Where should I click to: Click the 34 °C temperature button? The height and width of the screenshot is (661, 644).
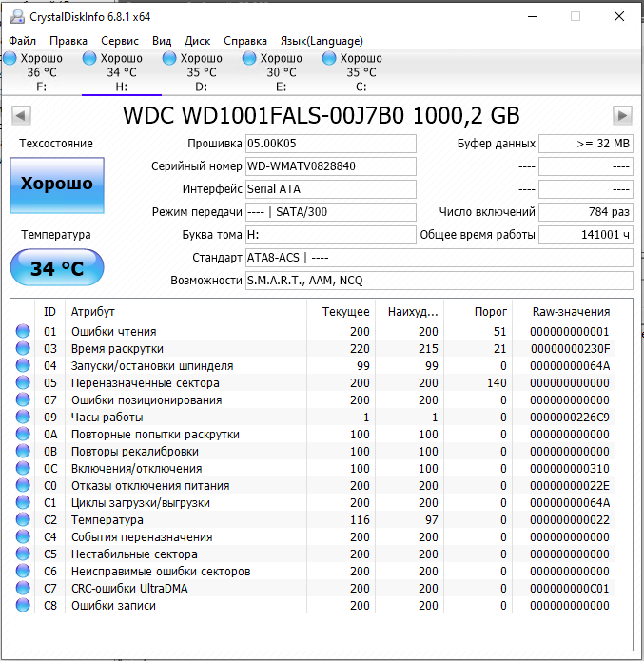click(x=57, y=268)
